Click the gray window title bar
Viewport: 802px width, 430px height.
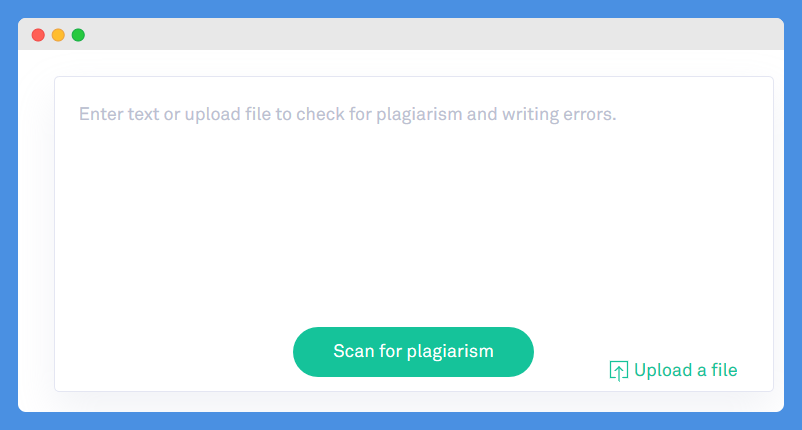point(401,34)
